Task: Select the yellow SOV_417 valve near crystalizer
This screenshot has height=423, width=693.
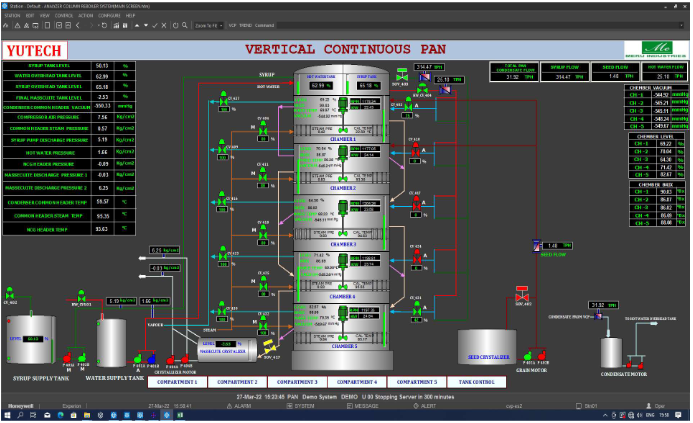Action: point(269,347)
